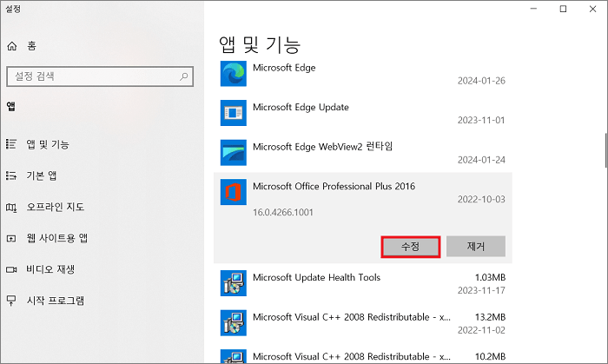Click the date 2023-11-17
Viewport: 608px width, 364px height.
point(481,290)
